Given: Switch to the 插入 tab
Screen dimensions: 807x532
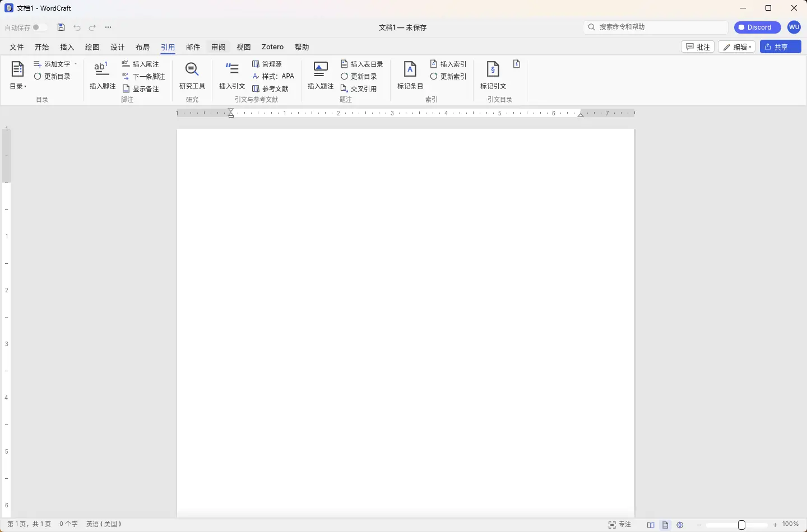Looking at the screenshot, I should pyautogui.click(x=67, y=47).
